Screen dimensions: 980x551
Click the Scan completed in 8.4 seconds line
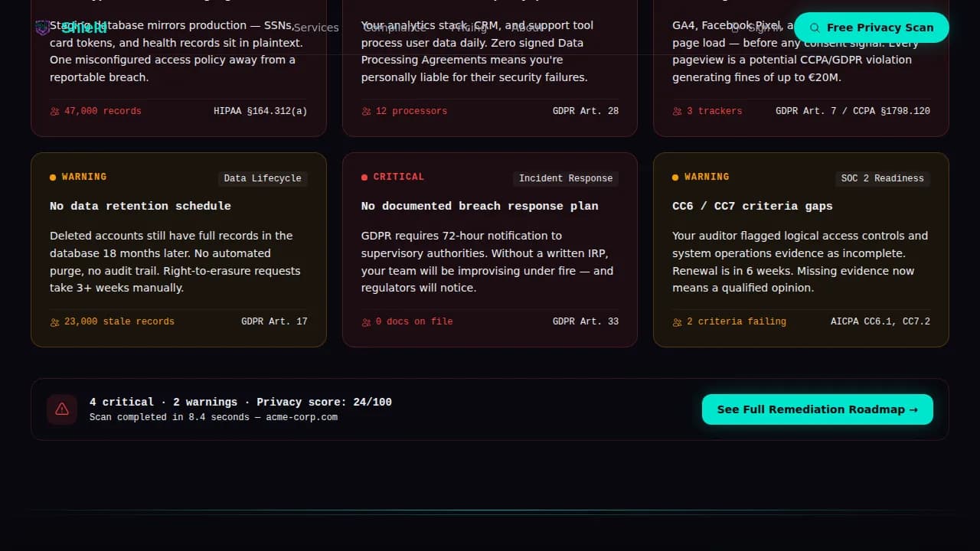pyautogui.click(x=214, y=417)
